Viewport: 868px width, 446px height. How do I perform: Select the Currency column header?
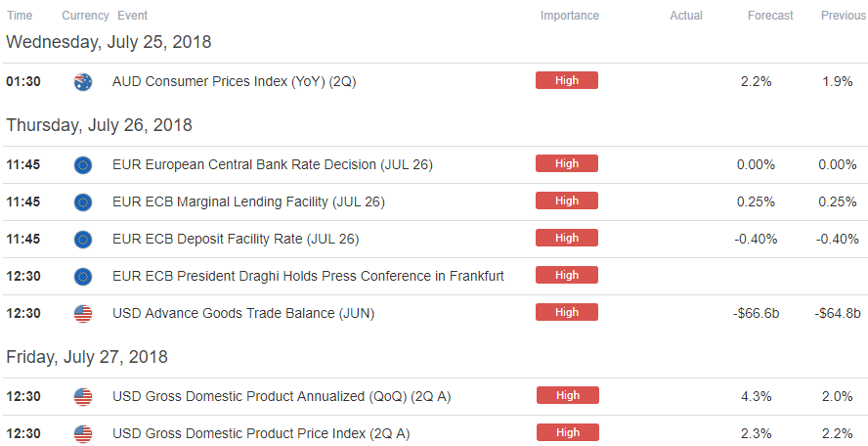(85, 16)
